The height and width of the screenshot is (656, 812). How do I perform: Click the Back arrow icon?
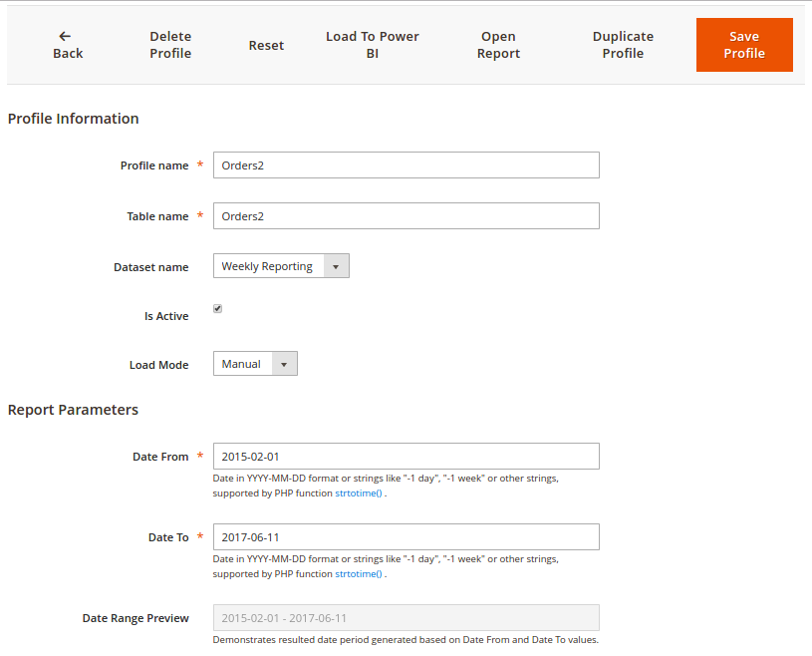click(65, 36)
